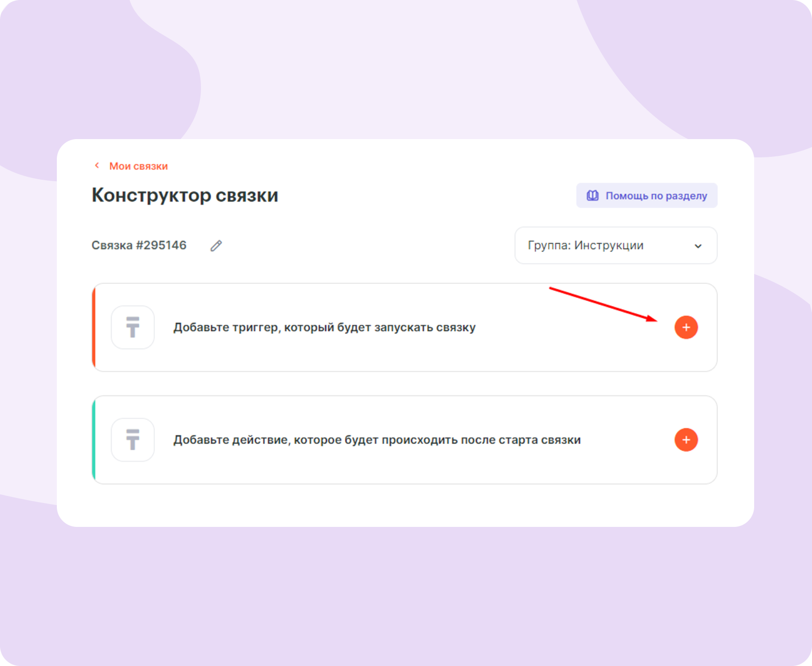Open the Мои связки link
This screenshot has height=666, width=812.
138,166
